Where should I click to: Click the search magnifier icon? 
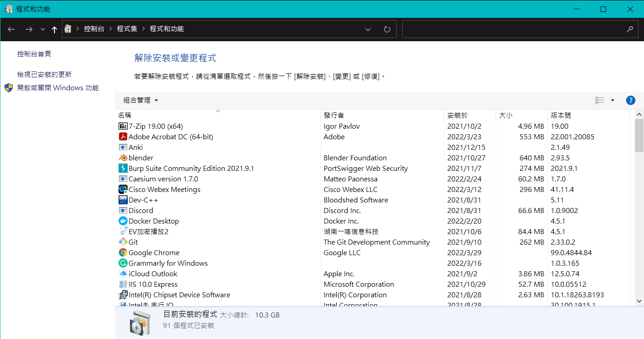pos(629,29)
